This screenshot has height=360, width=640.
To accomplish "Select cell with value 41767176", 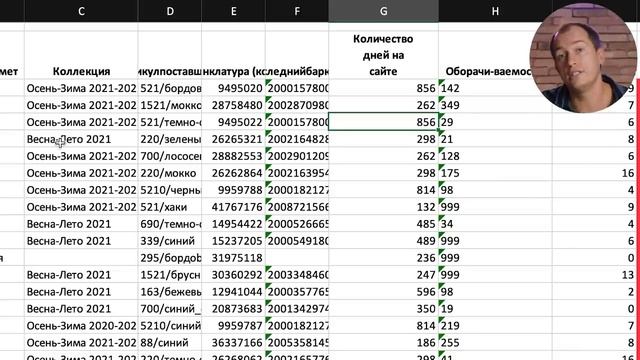I will [x=233, y=207].
